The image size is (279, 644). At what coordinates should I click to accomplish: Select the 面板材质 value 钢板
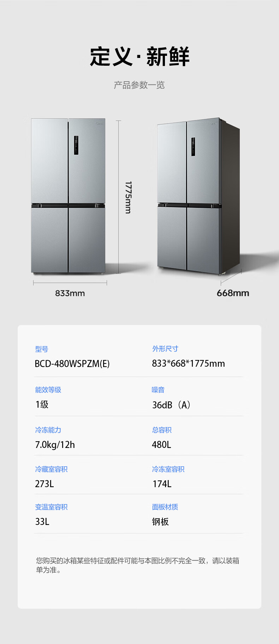click(x=160, y=522)
